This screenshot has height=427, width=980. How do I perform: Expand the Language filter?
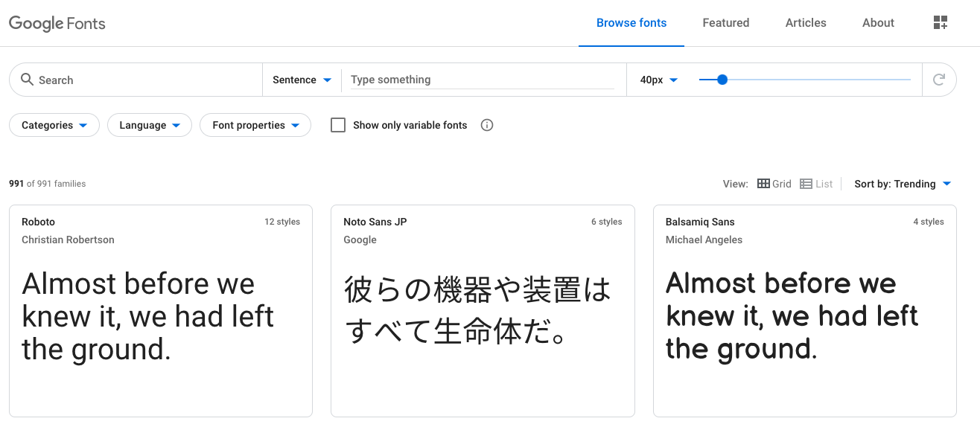[150, 125]
